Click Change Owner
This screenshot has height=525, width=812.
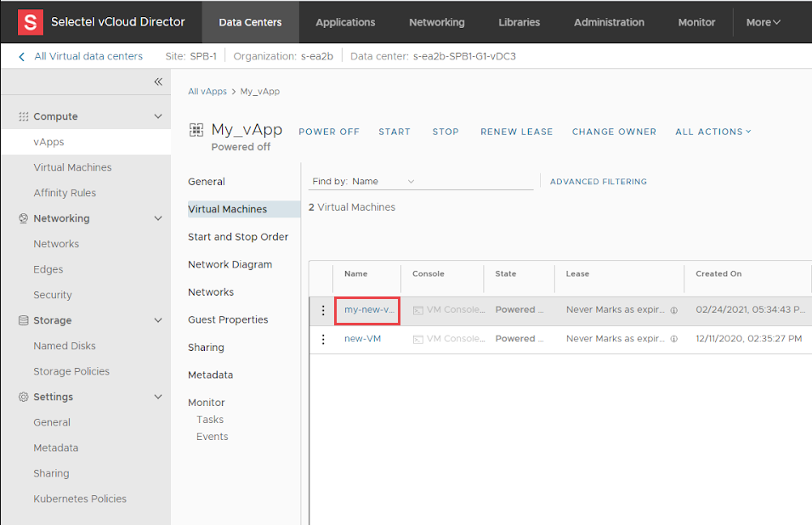coord(614,132)
